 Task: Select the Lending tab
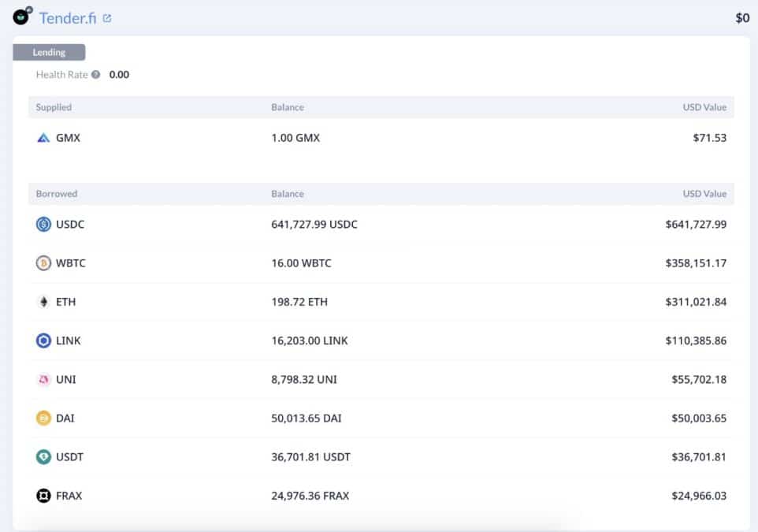(x=49, y=52)
